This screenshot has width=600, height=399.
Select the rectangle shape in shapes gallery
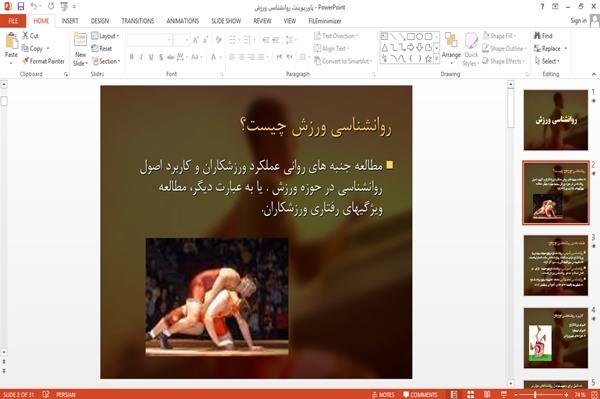411,37
